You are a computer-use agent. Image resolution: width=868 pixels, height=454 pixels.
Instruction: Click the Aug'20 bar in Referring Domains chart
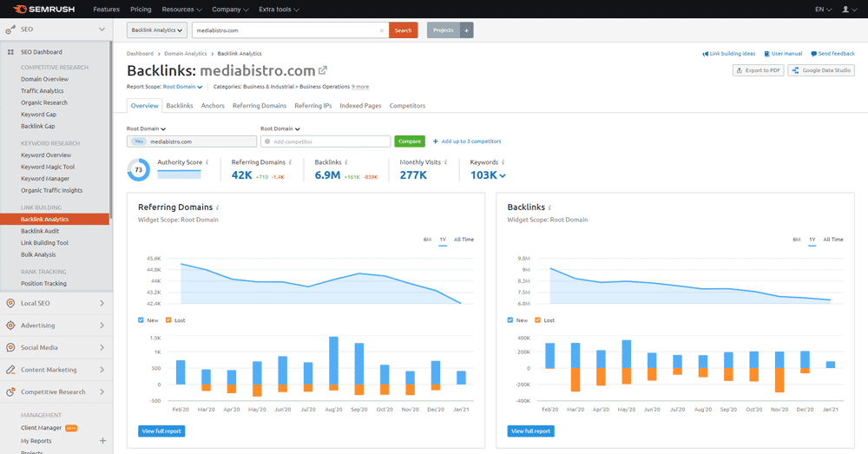pyautogui.click(x=333, y=364)
